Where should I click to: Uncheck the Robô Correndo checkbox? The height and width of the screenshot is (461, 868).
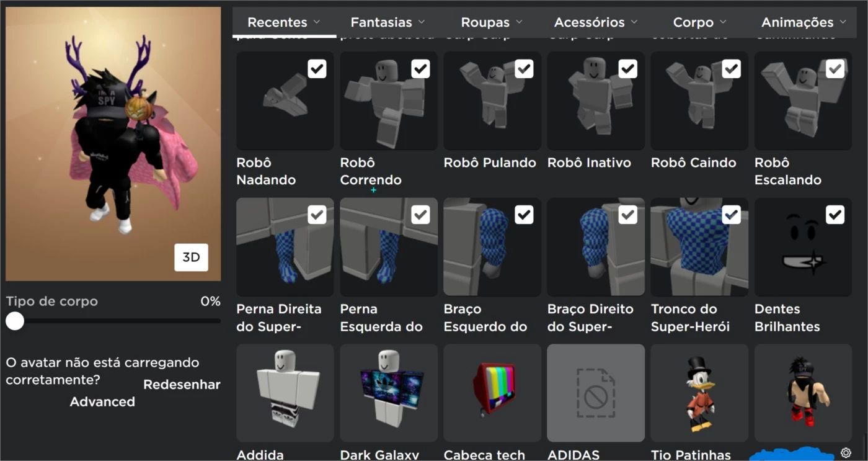pyautogui.click(x=420, y=69)
